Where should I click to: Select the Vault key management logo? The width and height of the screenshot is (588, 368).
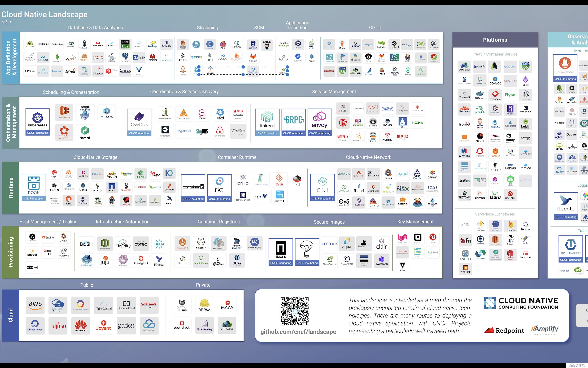click(x=402, y=267)
